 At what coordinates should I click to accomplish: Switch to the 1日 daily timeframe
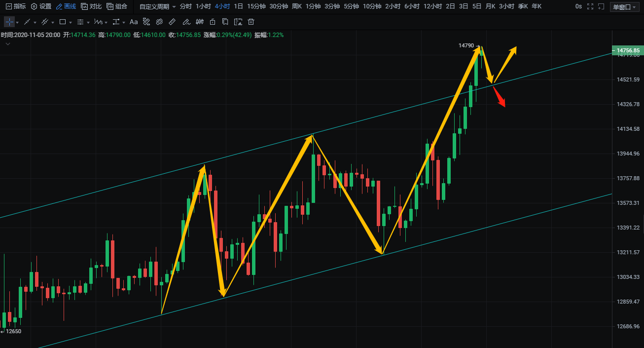point(238,6)
